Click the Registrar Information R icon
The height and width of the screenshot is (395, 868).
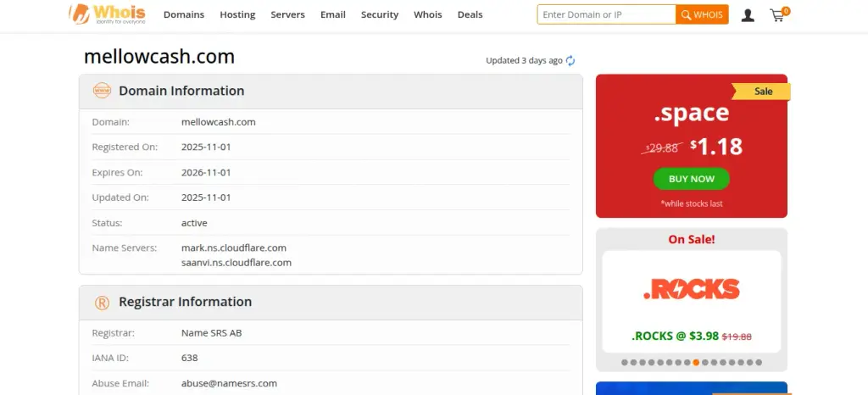pos(102,302)
